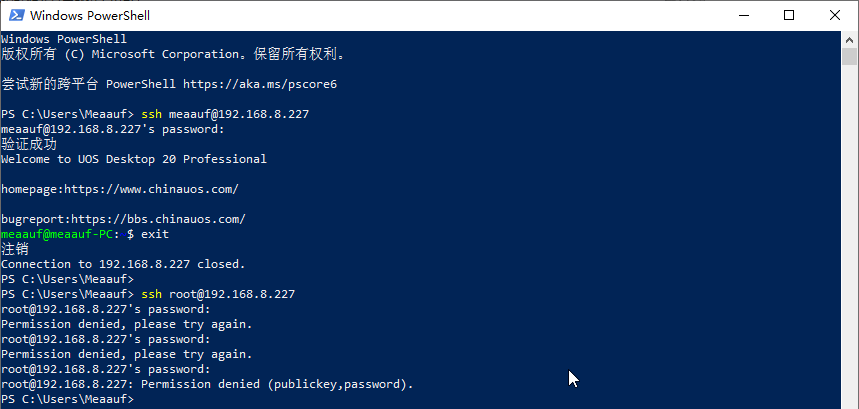Close the Windows PowerShell window

[x=835, y=15]
